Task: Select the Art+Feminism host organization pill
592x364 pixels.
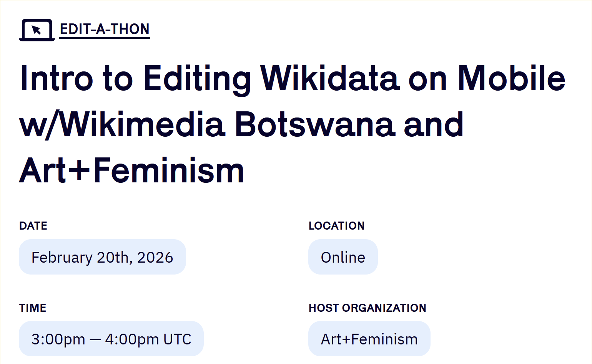Action: pyautogui.click(x=369, y=339)
